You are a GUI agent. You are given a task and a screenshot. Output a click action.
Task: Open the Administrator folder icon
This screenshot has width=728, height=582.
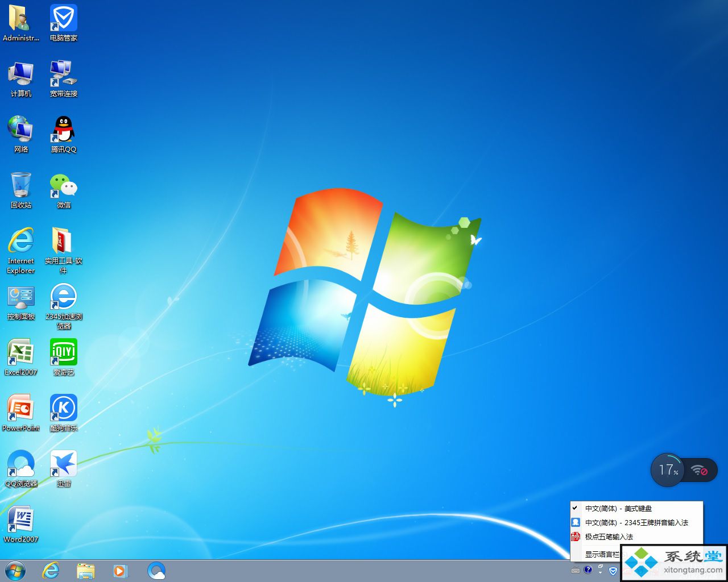pos(21,23)
